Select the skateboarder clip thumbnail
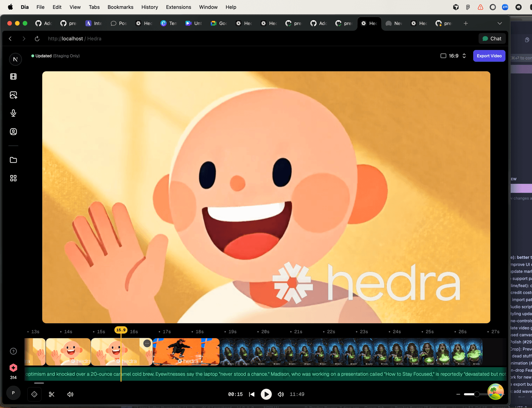 point(186,352)
